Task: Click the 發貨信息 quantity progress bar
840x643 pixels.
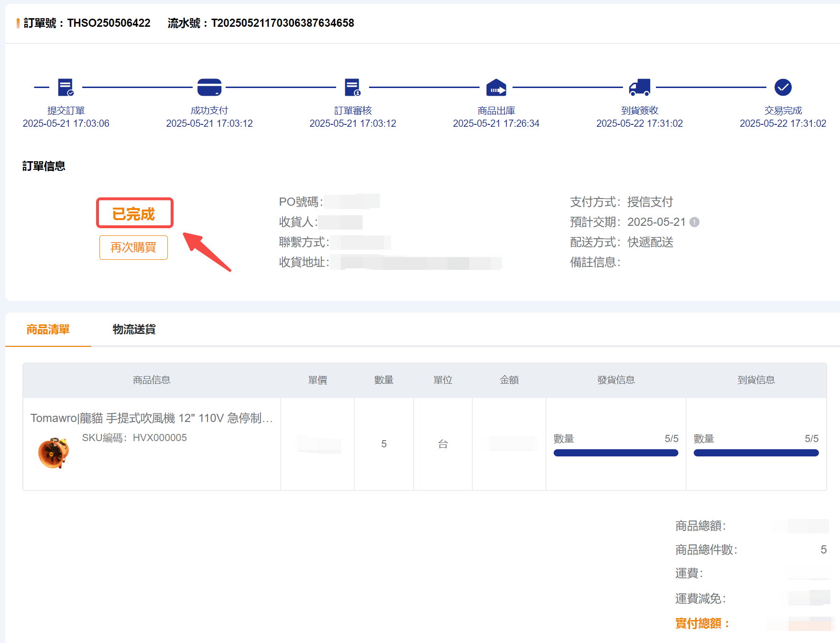Action: (615, 453)
